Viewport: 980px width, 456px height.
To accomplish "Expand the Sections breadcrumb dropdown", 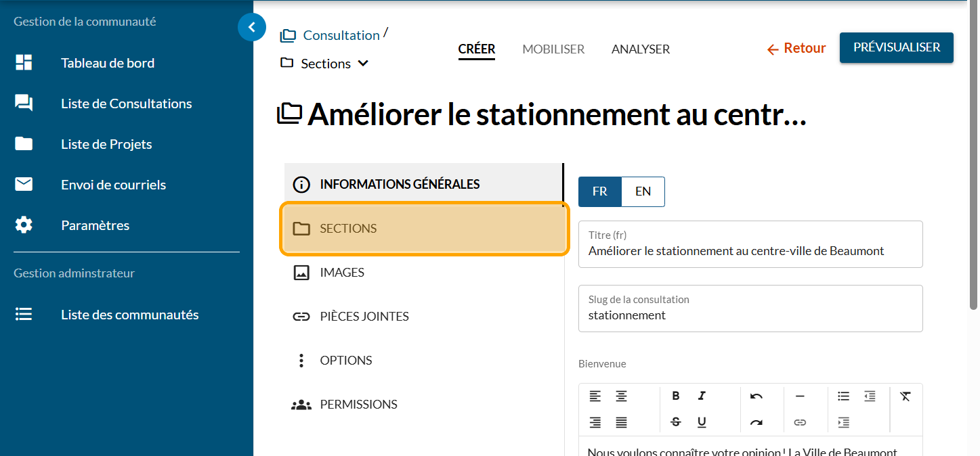I will coord(363,64).
